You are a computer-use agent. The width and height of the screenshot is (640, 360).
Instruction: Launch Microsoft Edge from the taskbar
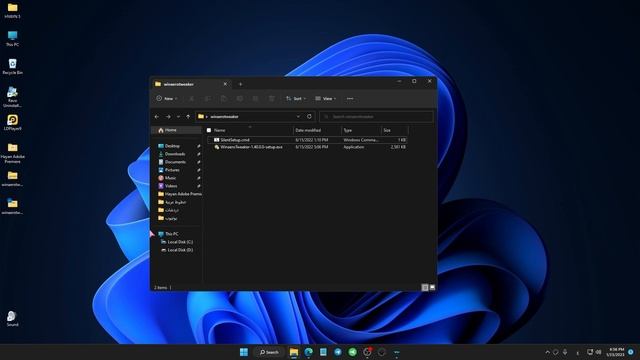(x=309, y=352)
